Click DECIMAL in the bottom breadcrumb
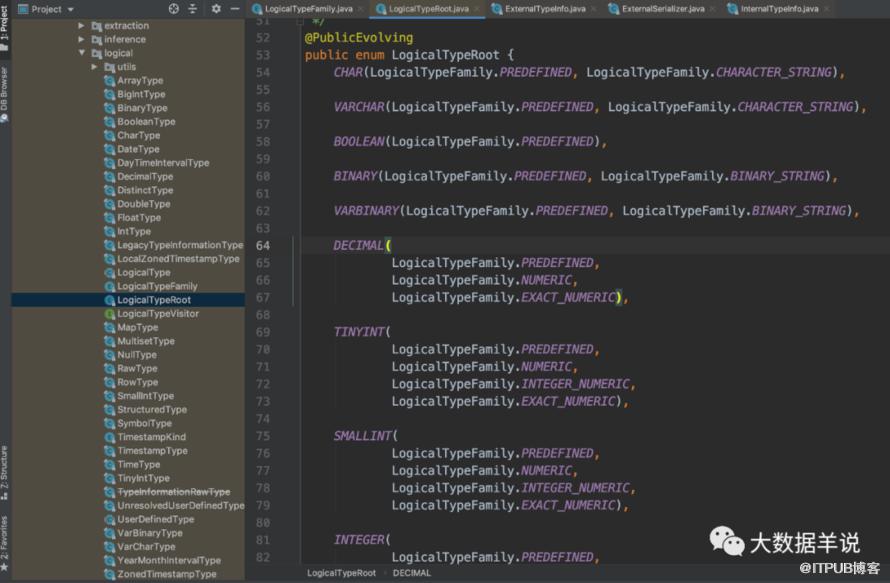 coord(412,573)
